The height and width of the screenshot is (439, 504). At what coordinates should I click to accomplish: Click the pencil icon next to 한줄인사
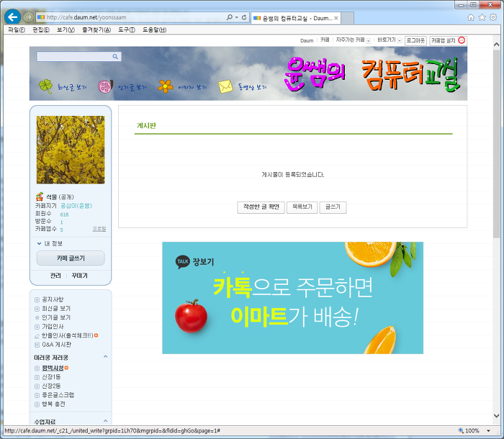tap(37, 336)
